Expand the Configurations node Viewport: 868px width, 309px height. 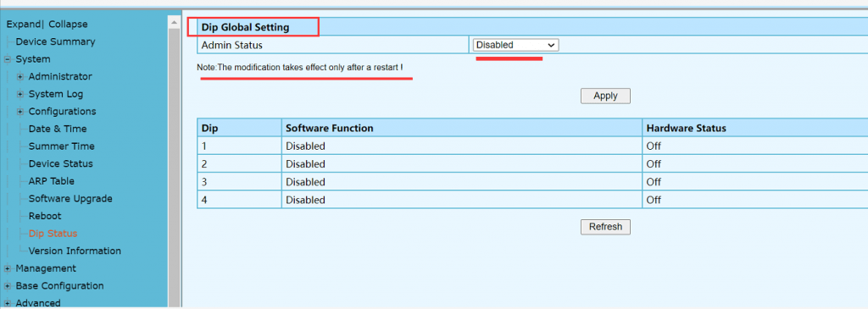[20, 112]
